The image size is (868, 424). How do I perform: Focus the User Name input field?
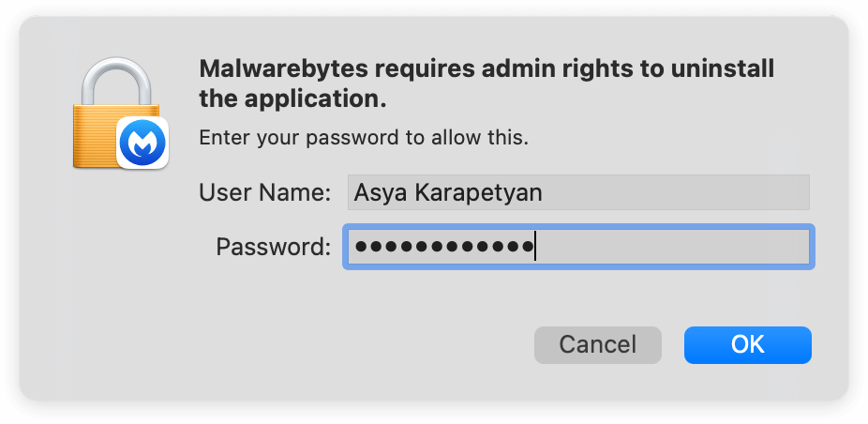point(577,192)
